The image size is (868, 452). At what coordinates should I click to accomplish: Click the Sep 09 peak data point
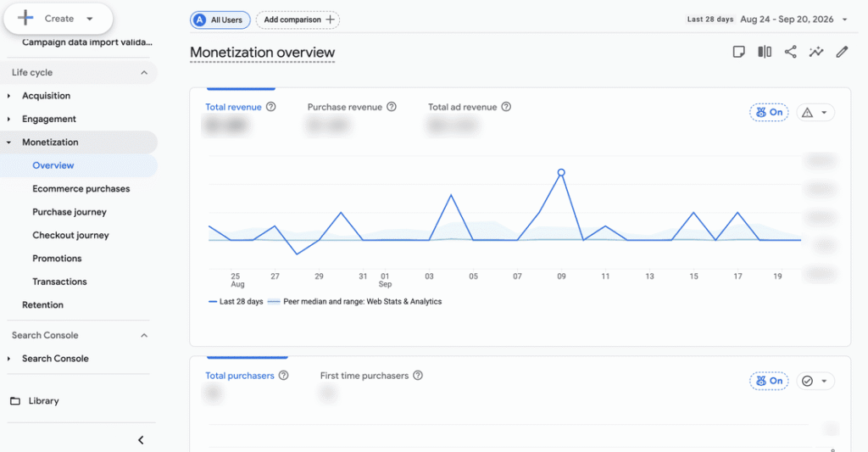[x=561, y=173]
